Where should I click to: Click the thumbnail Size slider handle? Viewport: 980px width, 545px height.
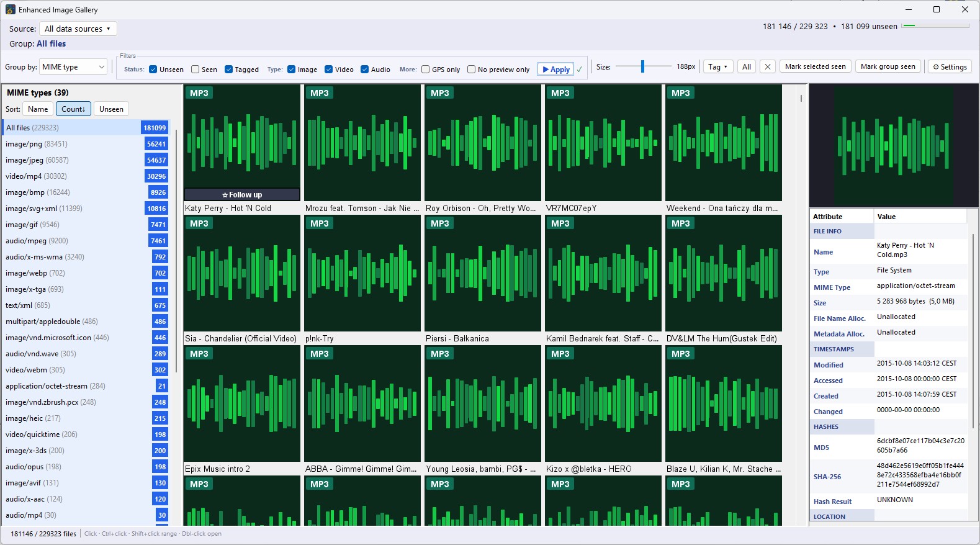click(x=642, y=66)
